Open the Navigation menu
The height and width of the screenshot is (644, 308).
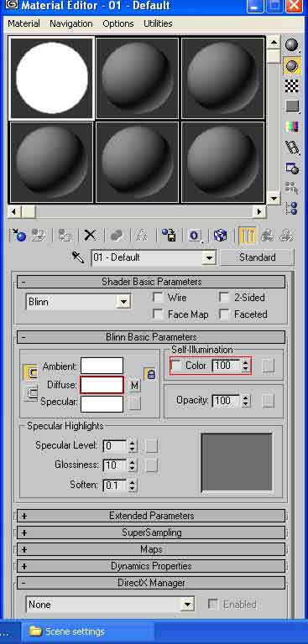(71, 23)
